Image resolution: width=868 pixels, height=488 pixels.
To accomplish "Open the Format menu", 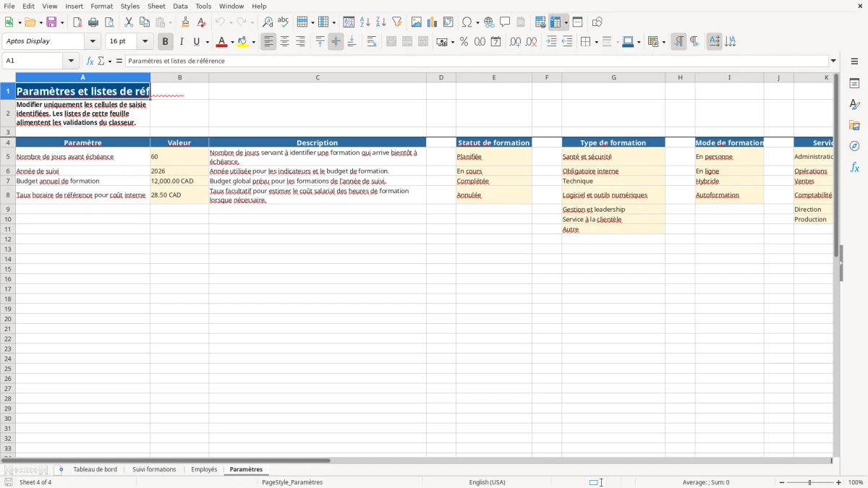I will coord(101,6).
